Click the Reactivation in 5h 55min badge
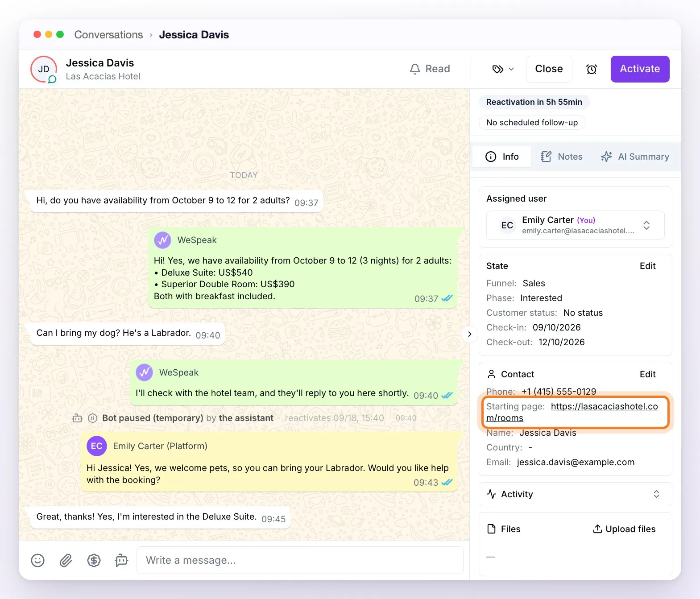Image resolution: width=700 pixels, height=599 pixels. (x=534, y=102)
